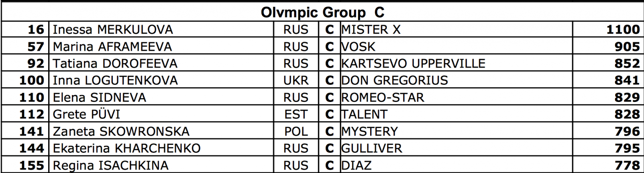Click the Olympic Group C header
644x173 pixels.
(x=322, y=12)
